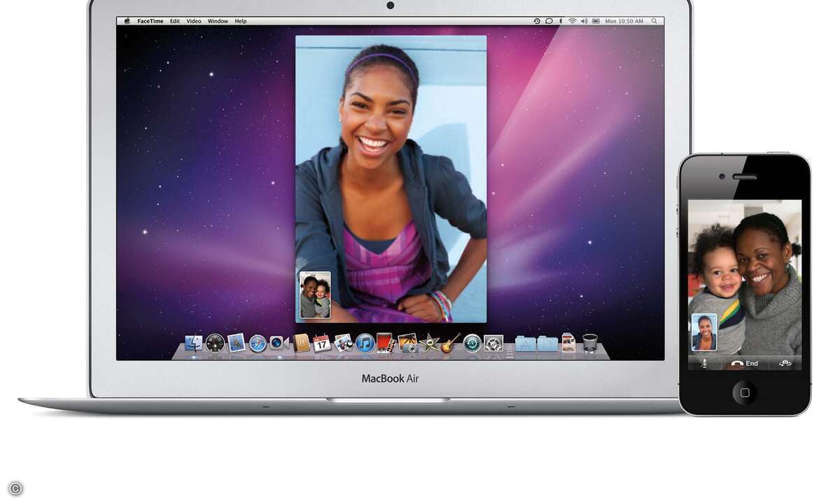Click the self-view thumbnail in FaceTime window
840x504 pixels.
pos(315,295)
